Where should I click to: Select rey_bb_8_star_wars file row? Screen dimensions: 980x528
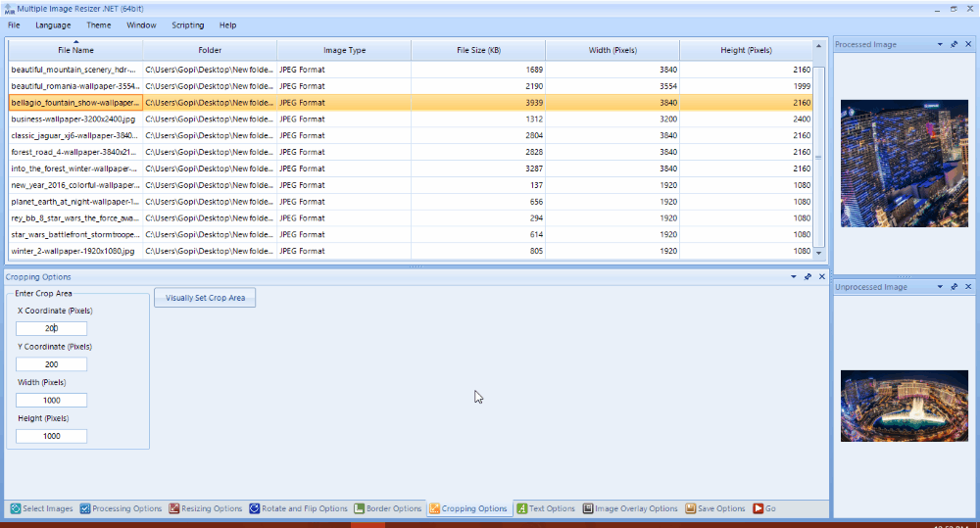pyautogui.click(x=411, y=218)
